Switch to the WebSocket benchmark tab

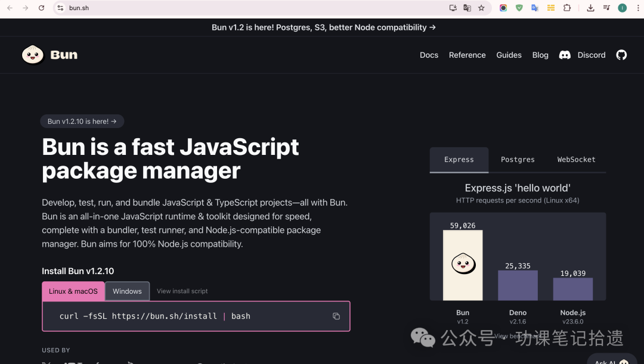pyautogui.click(x=576, y=160)
